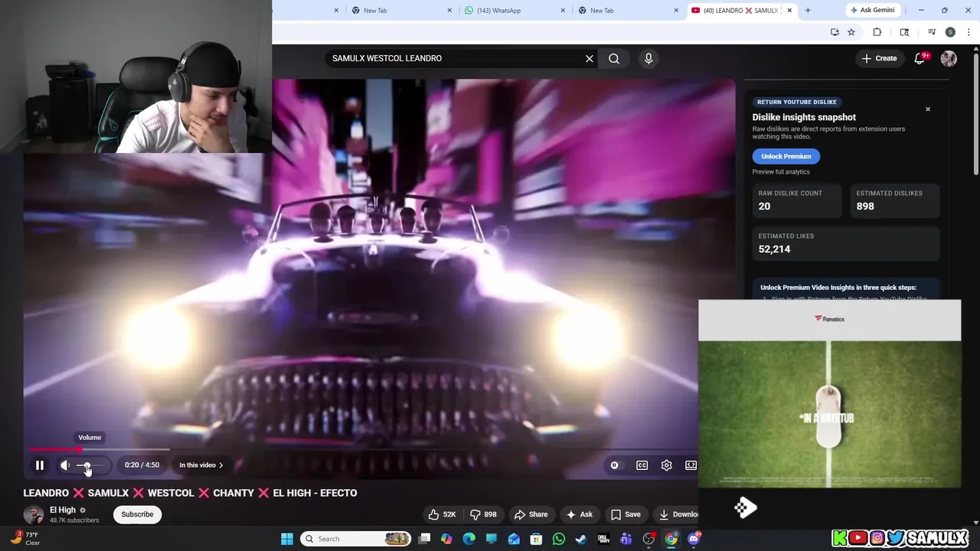Viewport: 980px width, 551px height.
Task: Clear the YouTube search box text
Action: (590, 58)
